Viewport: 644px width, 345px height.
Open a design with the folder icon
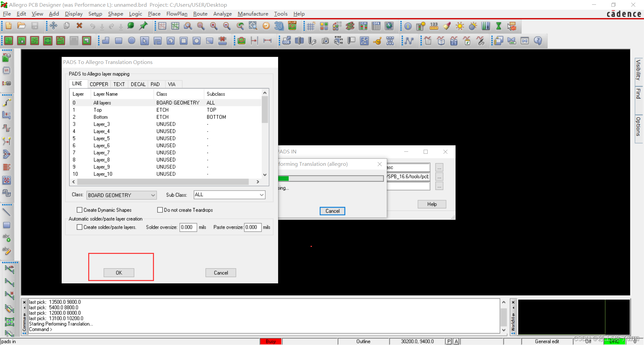tap(21, 26)
